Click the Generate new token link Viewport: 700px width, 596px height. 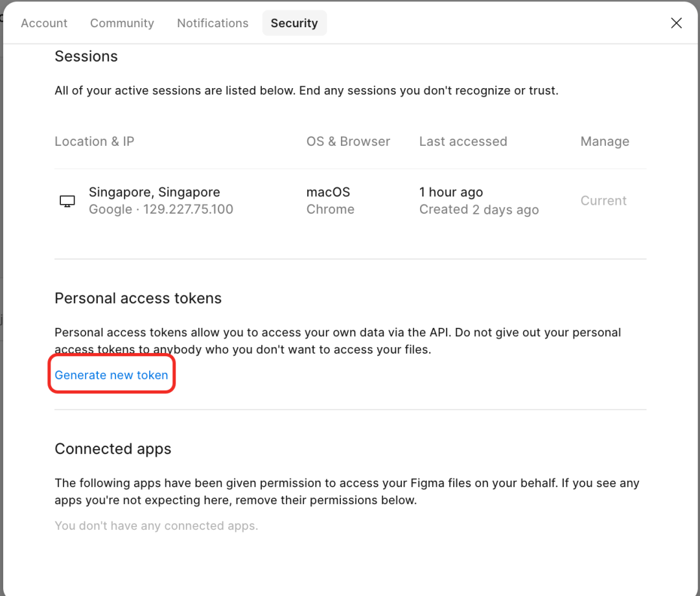[111, 375]
